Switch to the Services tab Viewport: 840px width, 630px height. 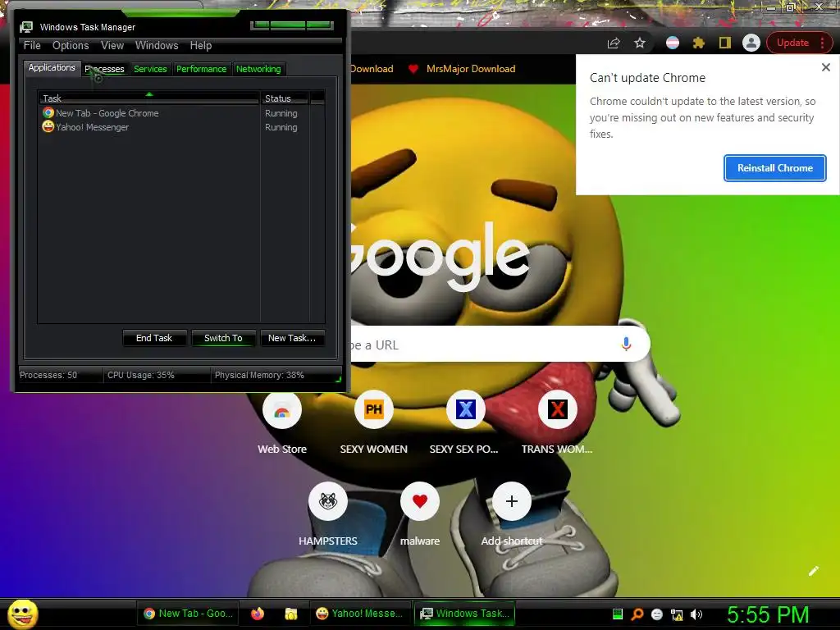pyautogui.click(x=150, y=69)
